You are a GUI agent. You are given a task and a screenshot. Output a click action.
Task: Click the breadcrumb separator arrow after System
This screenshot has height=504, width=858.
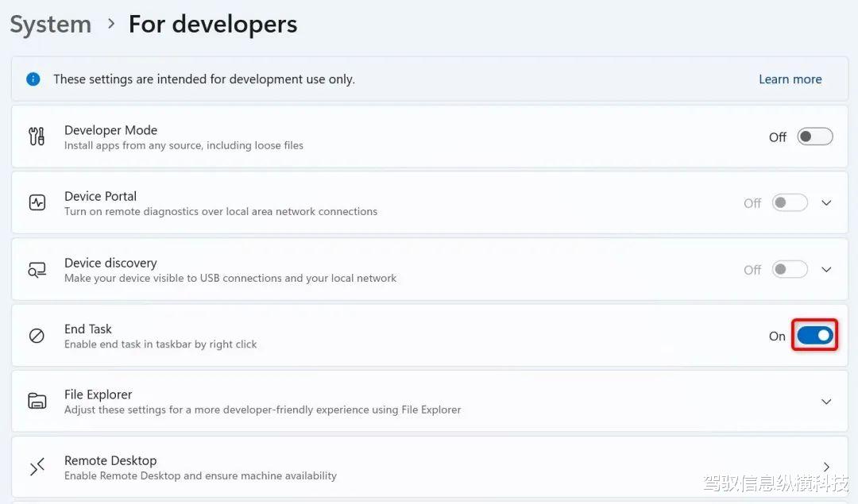(x=112, y=24)
